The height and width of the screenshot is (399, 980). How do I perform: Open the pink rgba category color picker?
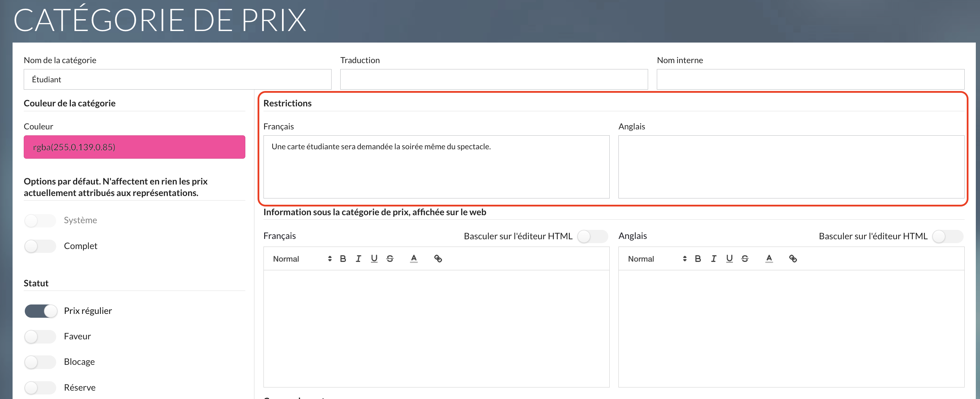point(134,147)
